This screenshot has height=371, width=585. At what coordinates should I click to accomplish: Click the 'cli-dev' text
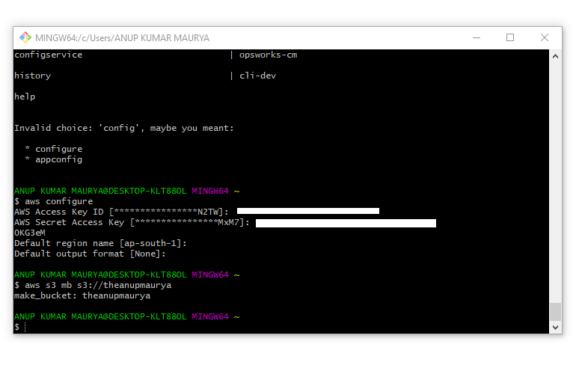257,76
